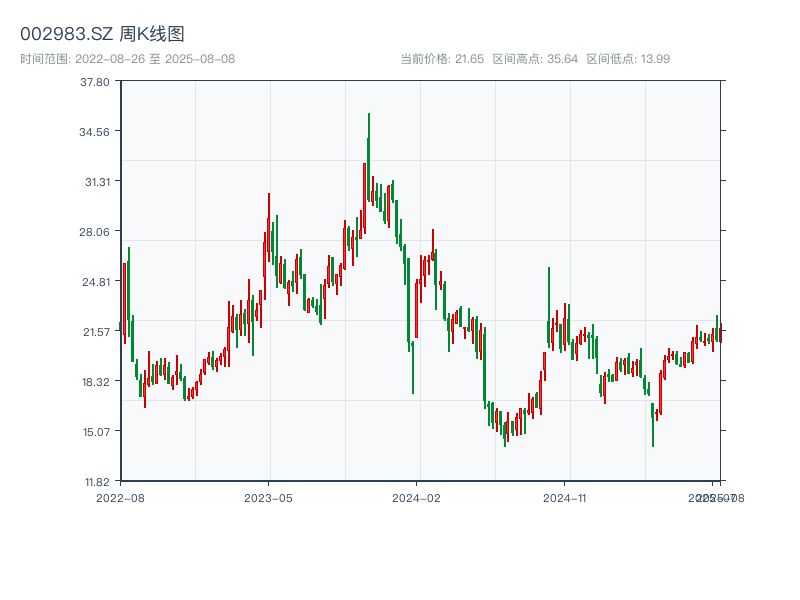Screen dimensions: 800x600
Task: Click the 37.80 y-axis label
Action: click(x=95, y=82)
